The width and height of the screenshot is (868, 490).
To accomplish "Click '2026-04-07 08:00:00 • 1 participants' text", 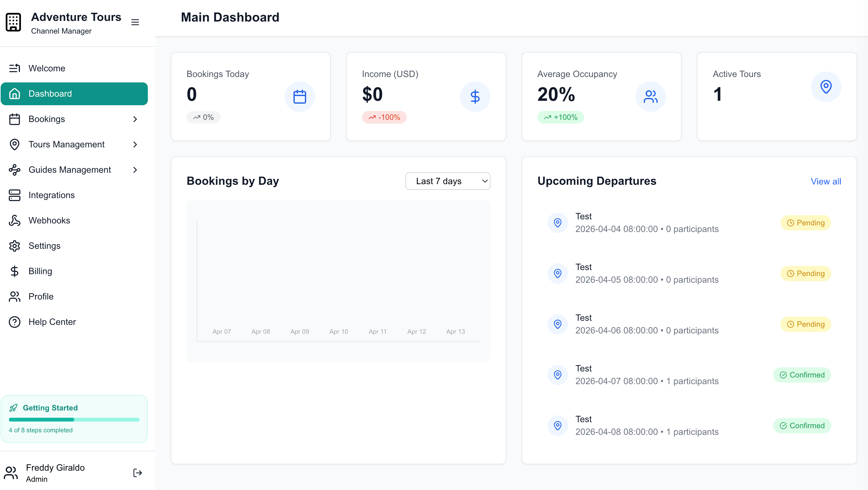I will click(647, 381).
